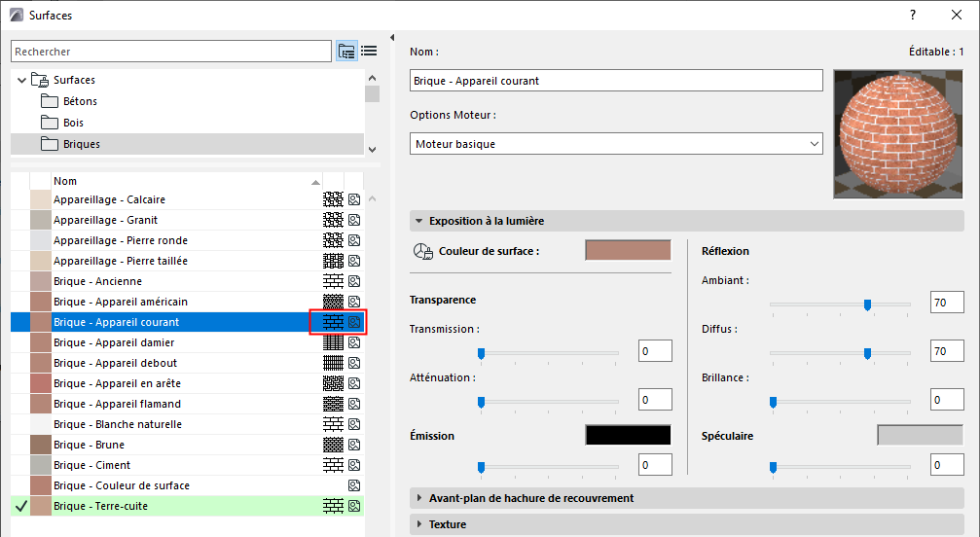Screen dimensions: 980x537
Task: Click the Spéculaire slider handle
Action: (773, 467)
